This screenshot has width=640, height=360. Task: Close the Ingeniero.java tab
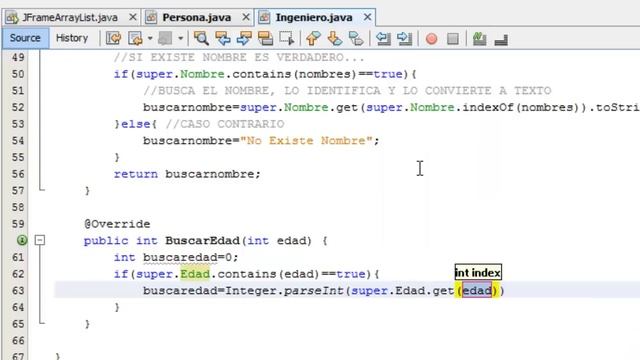[367, 17]
